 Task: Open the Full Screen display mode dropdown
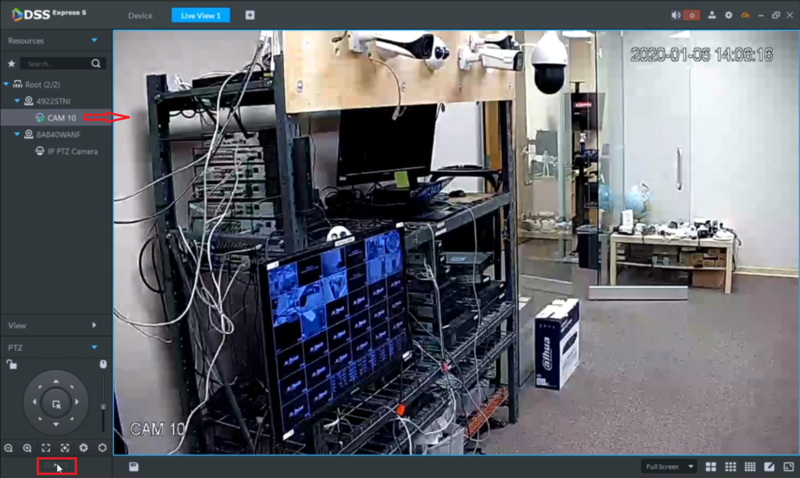pos(669,466)
